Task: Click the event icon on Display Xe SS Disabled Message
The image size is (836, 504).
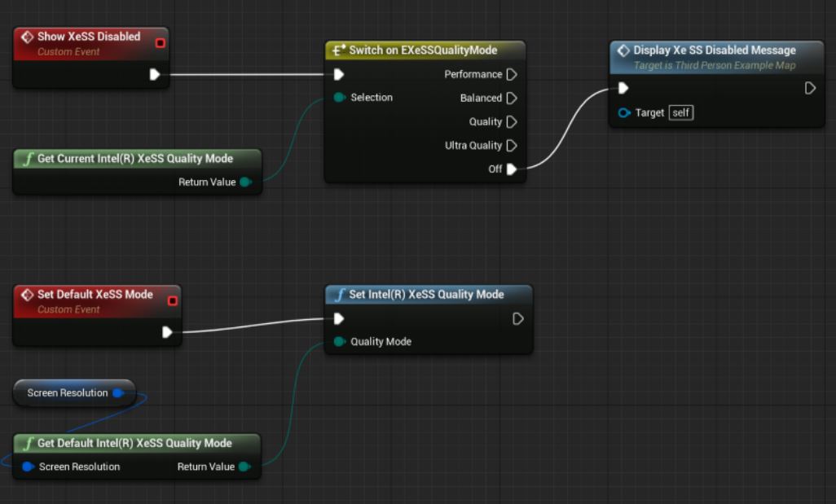Action: pos(623,50)
